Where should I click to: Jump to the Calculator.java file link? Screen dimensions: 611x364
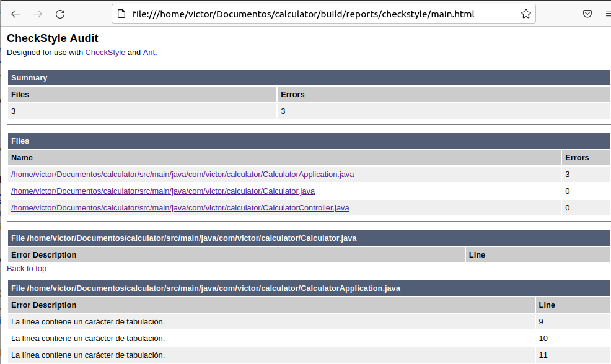[x=162, y=191]
